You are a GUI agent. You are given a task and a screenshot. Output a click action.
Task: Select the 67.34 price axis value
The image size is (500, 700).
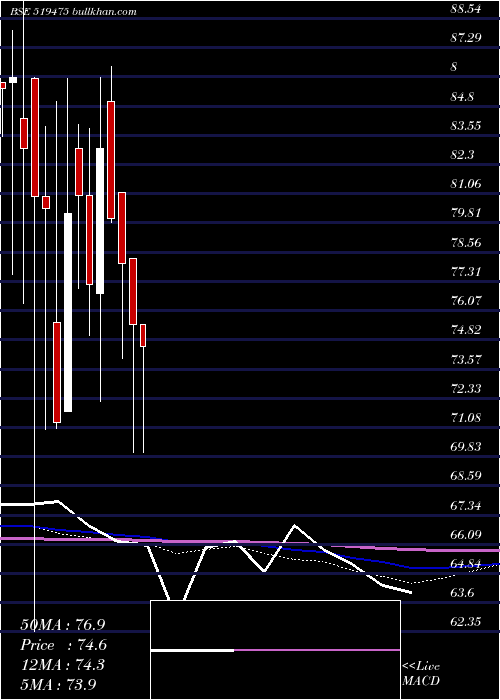(466, 505)
